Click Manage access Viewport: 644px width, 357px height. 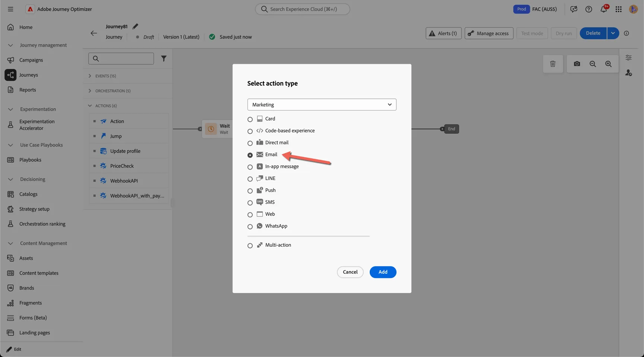pos(489,33)
